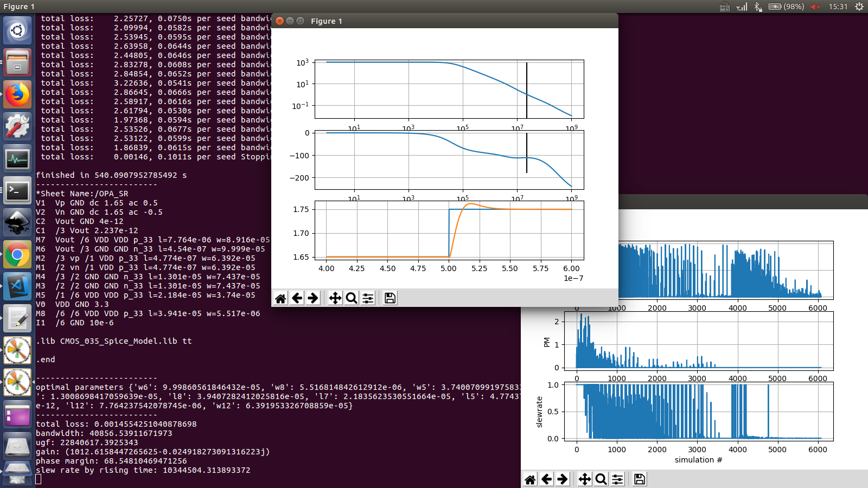Open Bluetooth indicator menu
This screenshot has height=488, width=868.
tap(758, 7)
